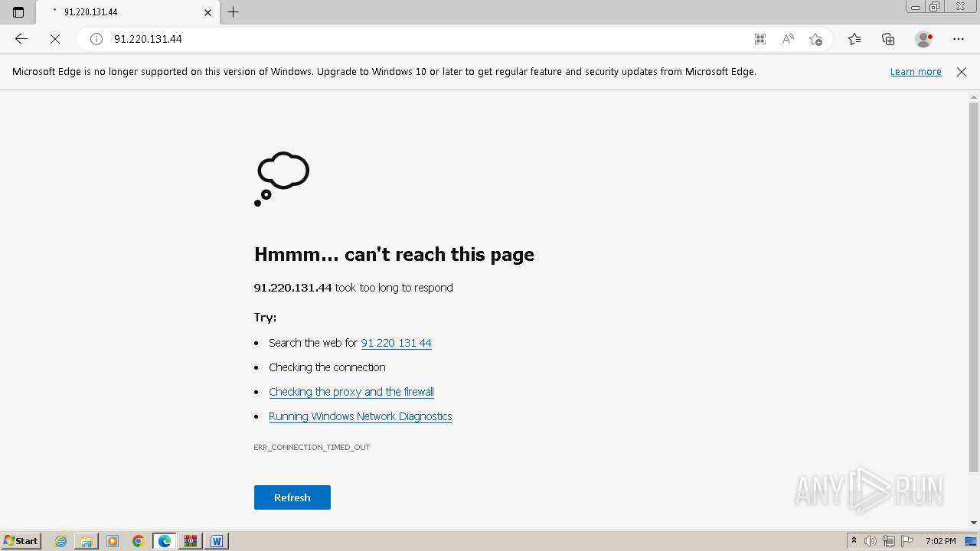Close the 91.220.131.44 tab
Screen dimensions: 980x551
(207, 12)
